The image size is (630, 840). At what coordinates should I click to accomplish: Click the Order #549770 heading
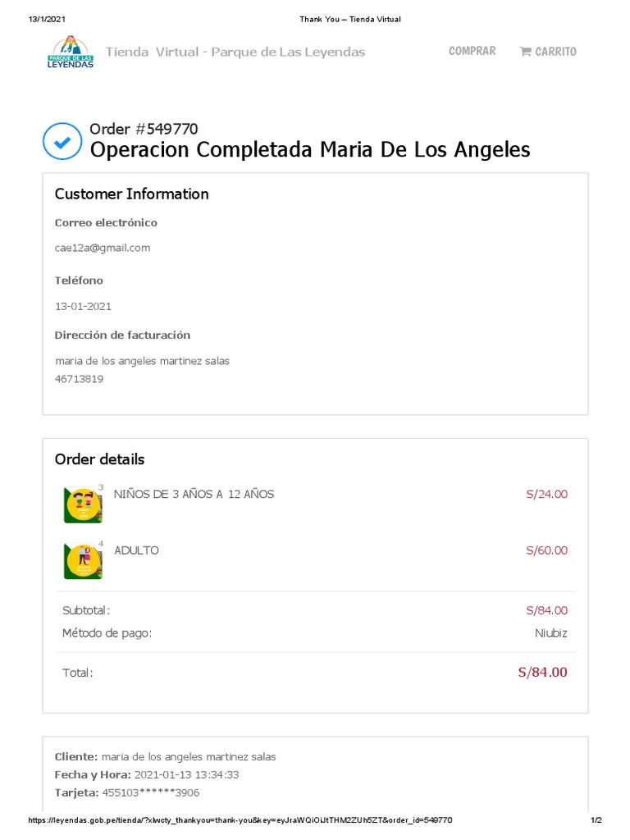point(144,129)
